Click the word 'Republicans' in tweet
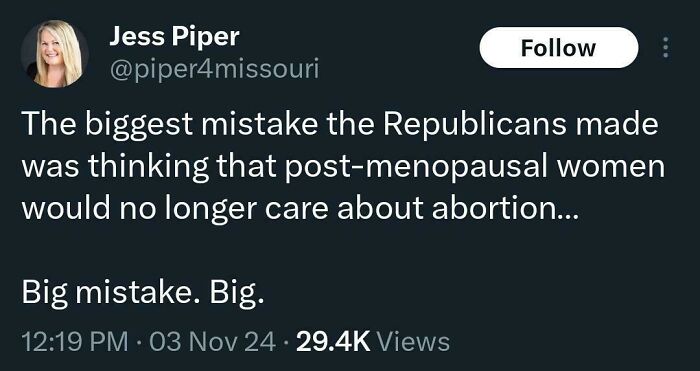The width and height of the screenshot is (700, 371). coord(475,125)
